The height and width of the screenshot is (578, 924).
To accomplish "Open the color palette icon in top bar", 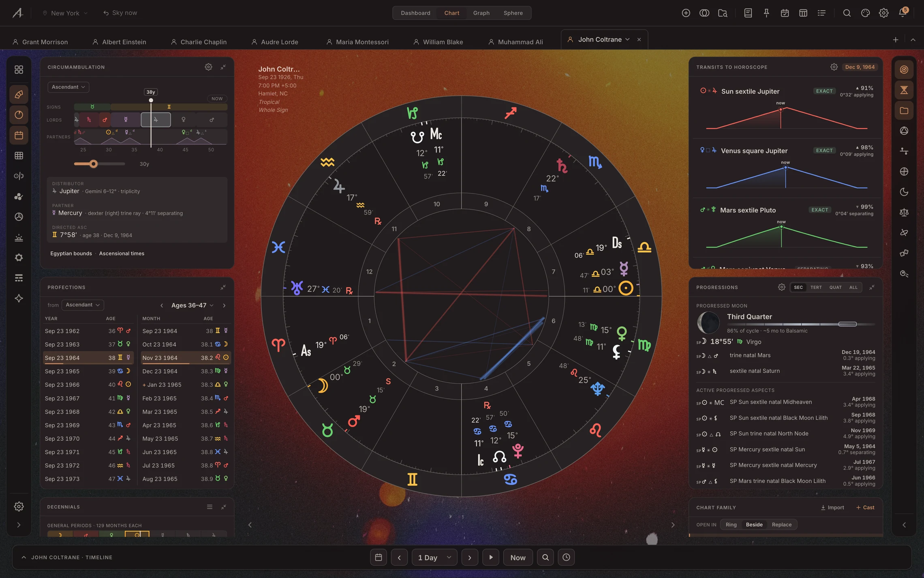I will [865, 13].
